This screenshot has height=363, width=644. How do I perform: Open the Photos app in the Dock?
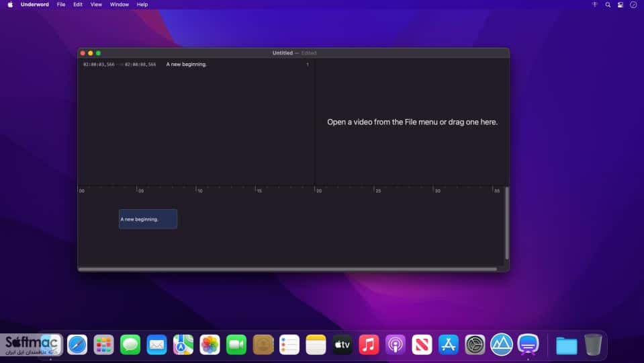(x=210, y=344)
